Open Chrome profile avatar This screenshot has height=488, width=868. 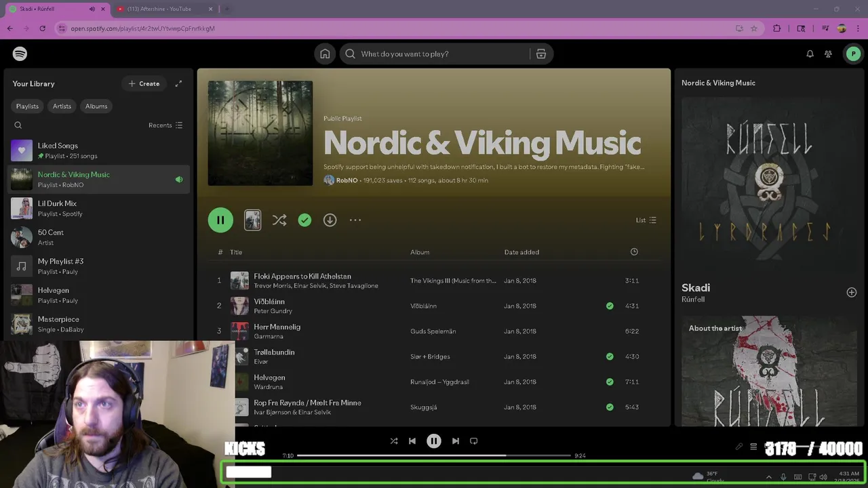click(842, 28)
